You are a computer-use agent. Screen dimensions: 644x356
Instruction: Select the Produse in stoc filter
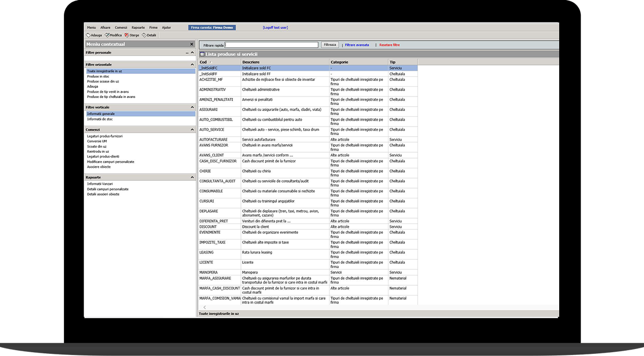click(98, 76)
